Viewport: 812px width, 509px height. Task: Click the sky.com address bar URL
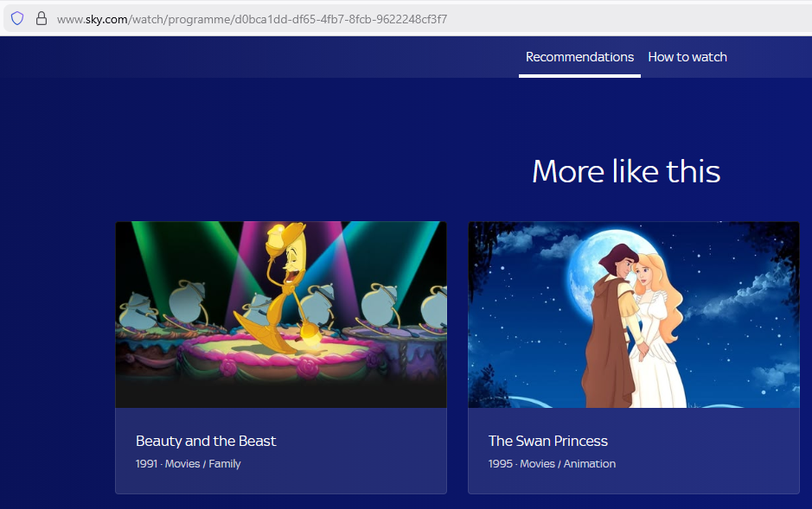pos(253,18)
